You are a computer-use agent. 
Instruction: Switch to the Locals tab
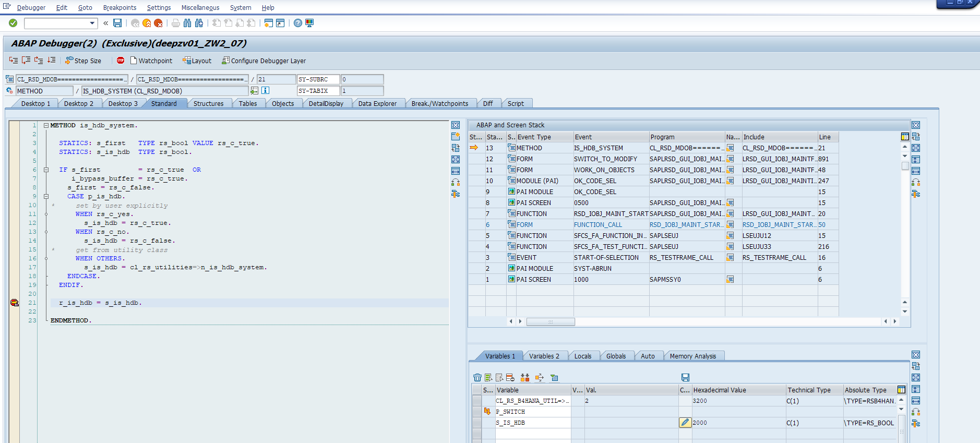(582, 356)
